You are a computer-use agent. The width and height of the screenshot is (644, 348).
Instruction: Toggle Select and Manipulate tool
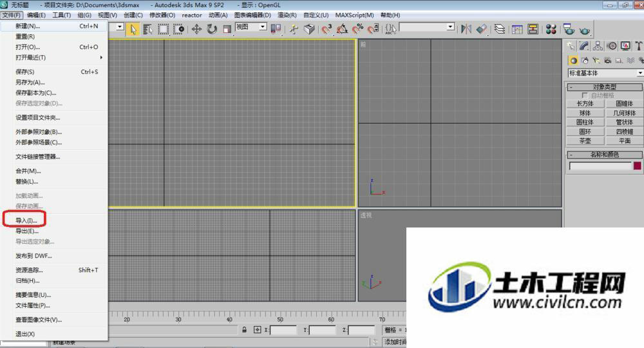click(x=294, y=30)
